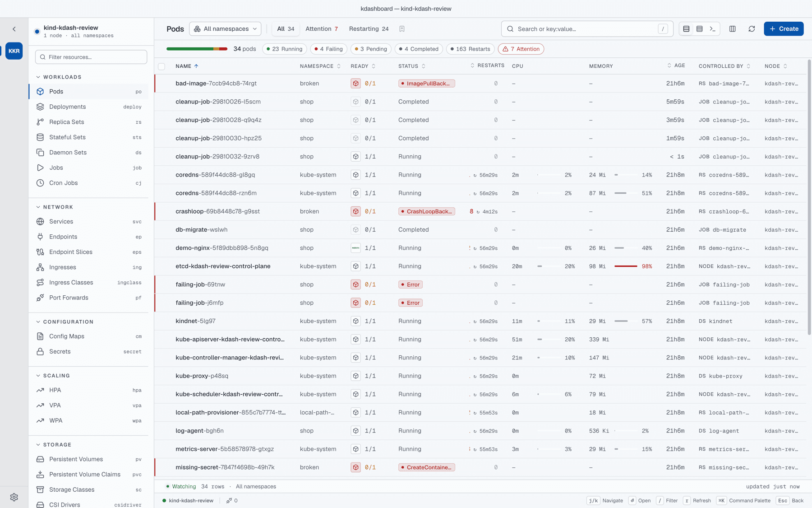Click the Secrets lock icon

(40, 351)
